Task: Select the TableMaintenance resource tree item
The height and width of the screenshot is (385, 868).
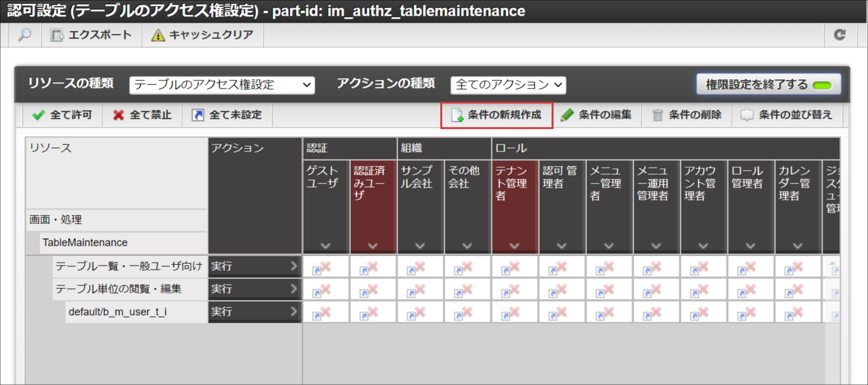Action: (x=85, y=242)
